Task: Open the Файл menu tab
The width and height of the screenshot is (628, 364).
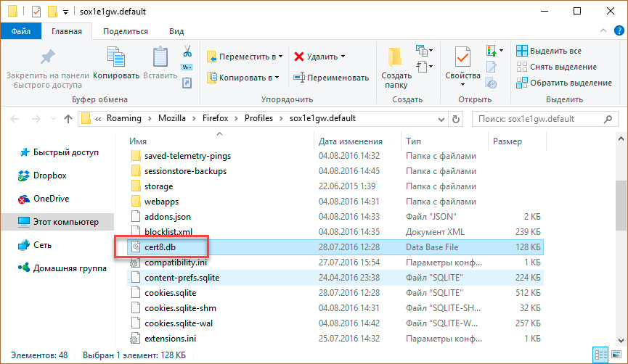Action: click(x=20, y=31)
